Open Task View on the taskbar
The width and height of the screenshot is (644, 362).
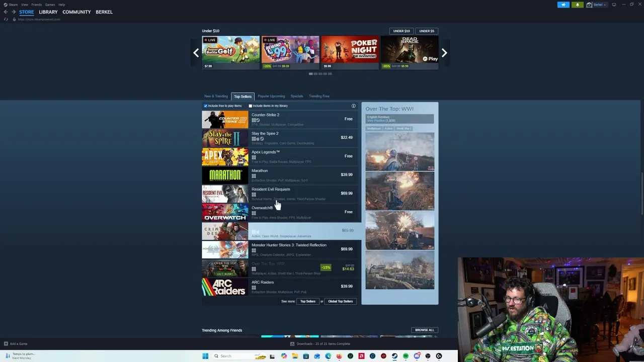coord(272,356)
